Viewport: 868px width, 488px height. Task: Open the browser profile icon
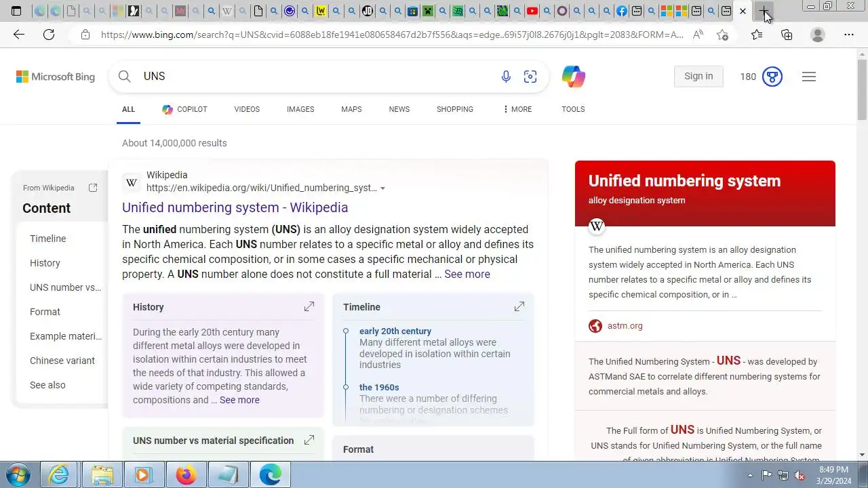tap(818, 35)
